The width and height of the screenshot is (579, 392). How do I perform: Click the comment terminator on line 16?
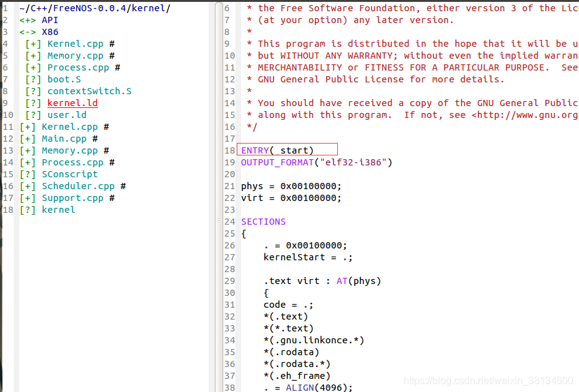(252, 127)
